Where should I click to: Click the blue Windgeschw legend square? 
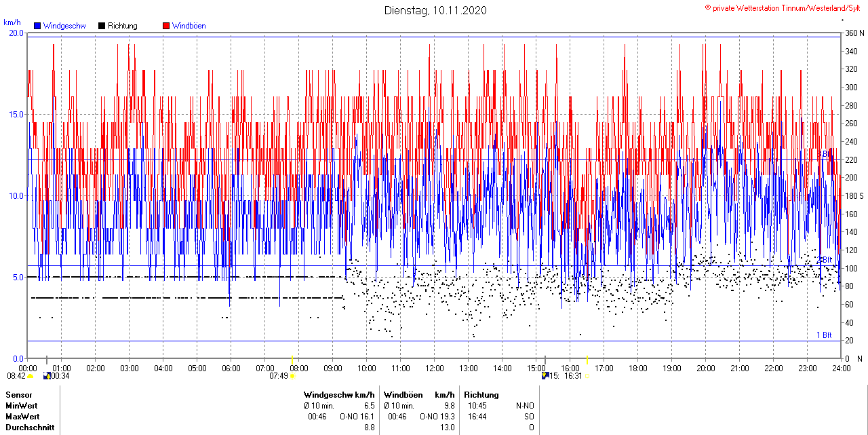tap(37, 26)
